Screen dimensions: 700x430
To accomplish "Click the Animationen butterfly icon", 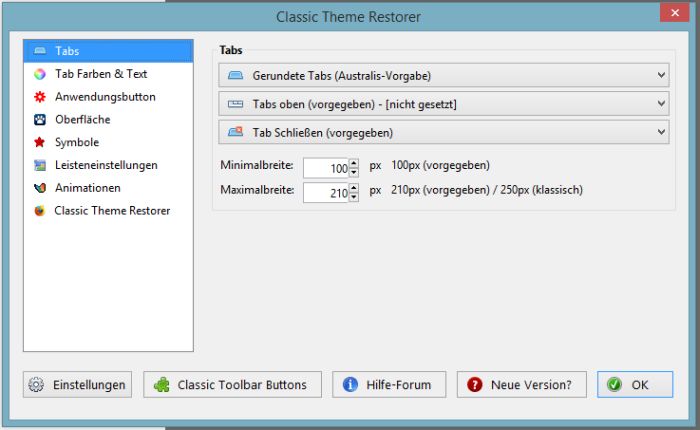I will [x=40, y=188].
